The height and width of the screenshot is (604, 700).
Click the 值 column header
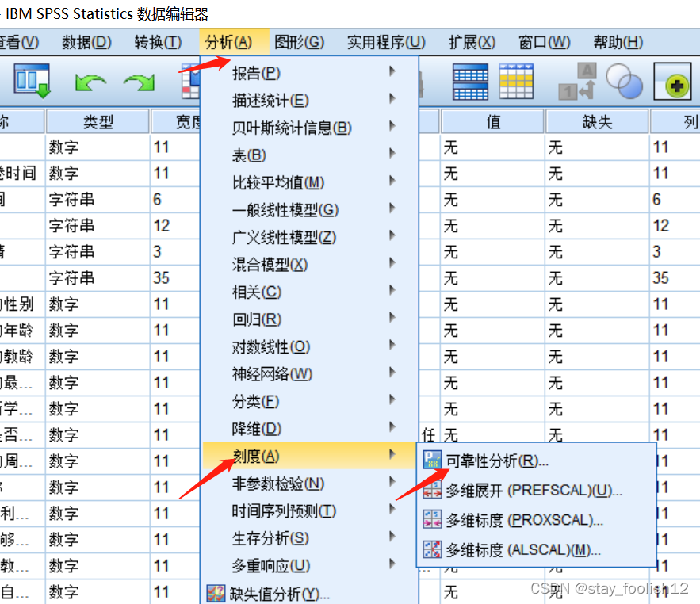click(492, 121)
